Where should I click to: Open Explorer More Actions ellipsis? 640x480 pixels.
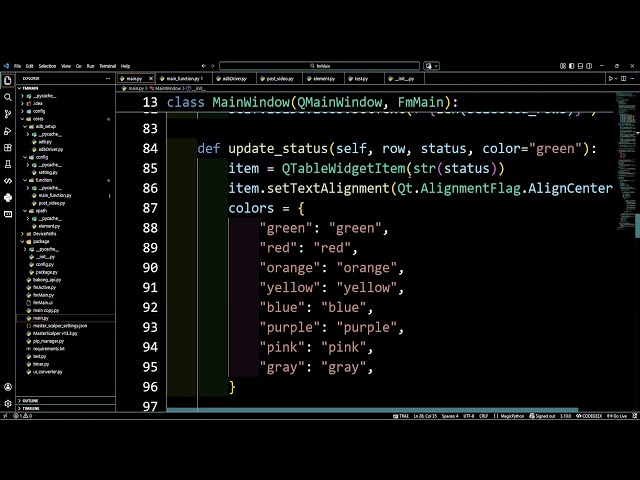point(108,78)
